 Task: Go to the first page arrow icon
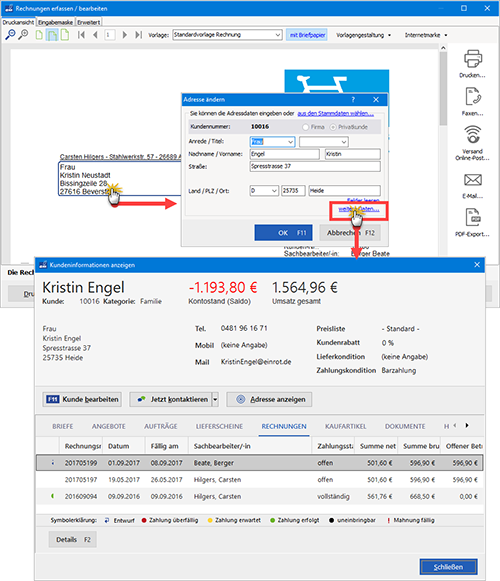pos(81,35)
